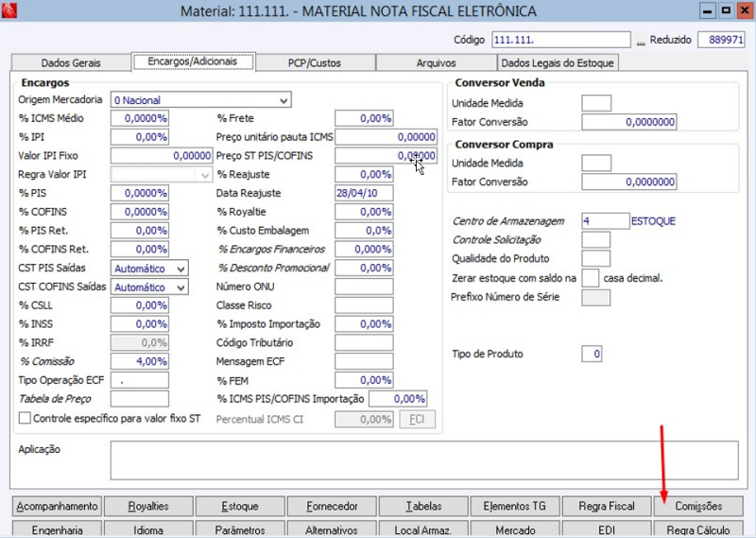The image size is (756, 538).
Task: Open the Royalties button
Action: (x=148, y=506)
